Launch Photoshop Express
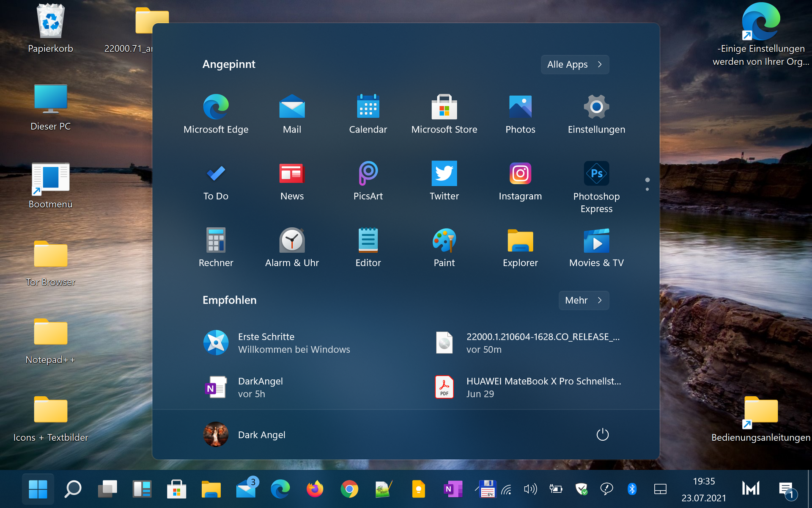 (x=596, y=187)
